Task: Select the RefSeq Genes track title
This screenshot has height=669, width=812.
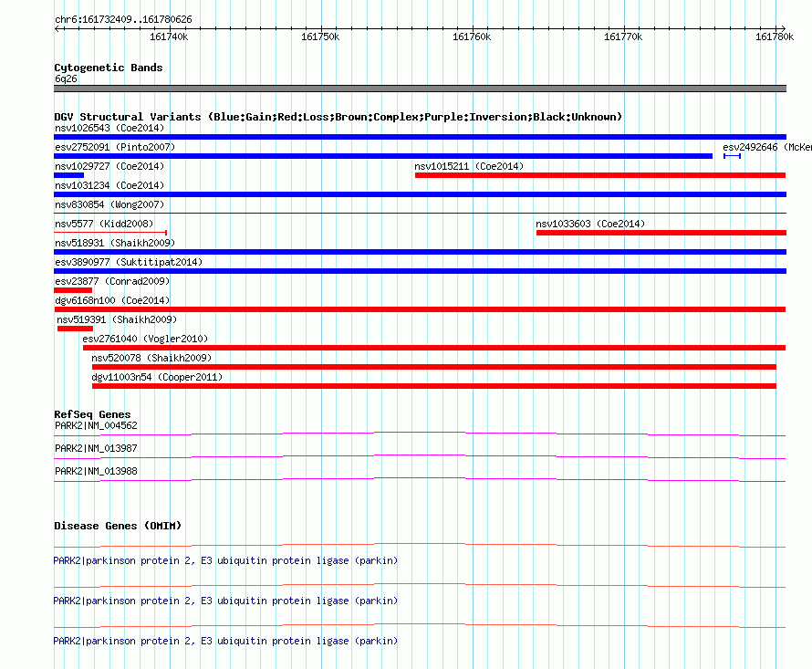Action: (92, 414)
